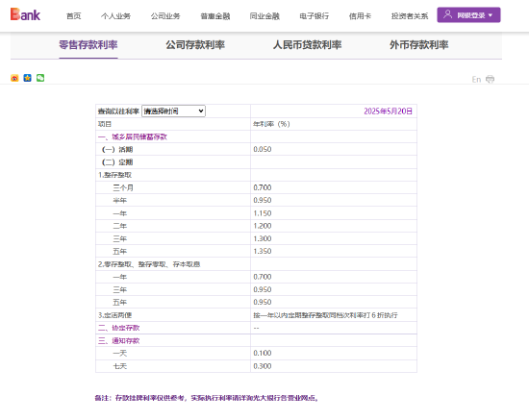529x420 pixels.
Task: Open 普惠金融 navigation menu
Action: click(x=215, y=16)
